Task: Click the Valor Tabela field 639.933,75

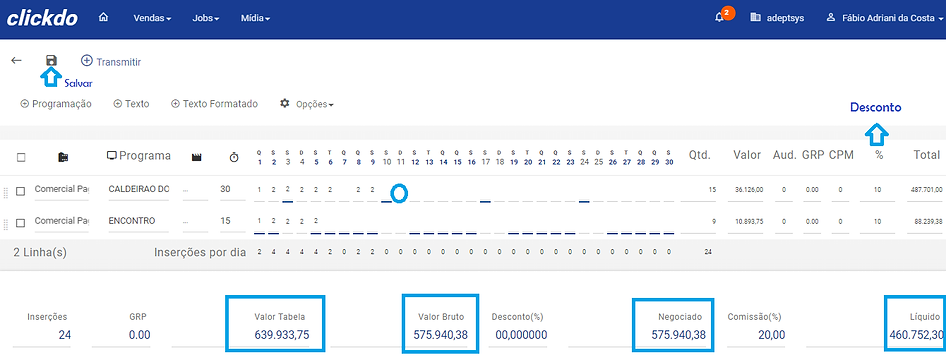Action: pos(275,335)
